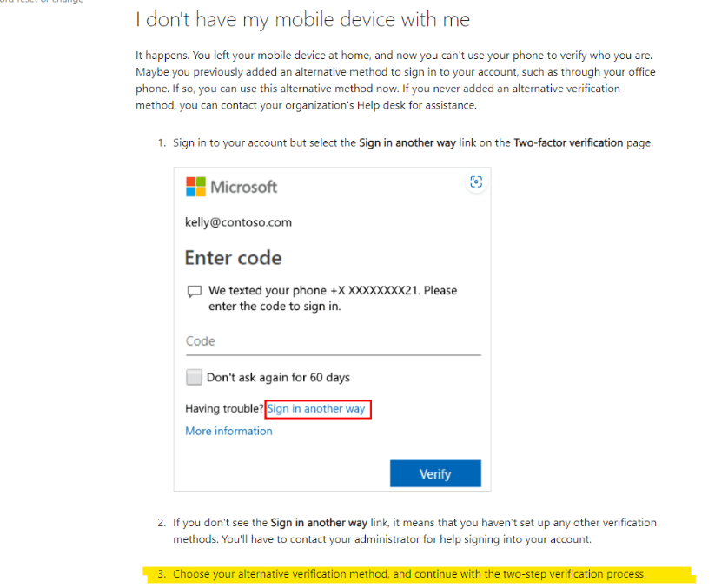Click bold 'Sign in another way' in step 2
Image resolution: width=728 pixels, height=588 pixels.
point(319,523)
